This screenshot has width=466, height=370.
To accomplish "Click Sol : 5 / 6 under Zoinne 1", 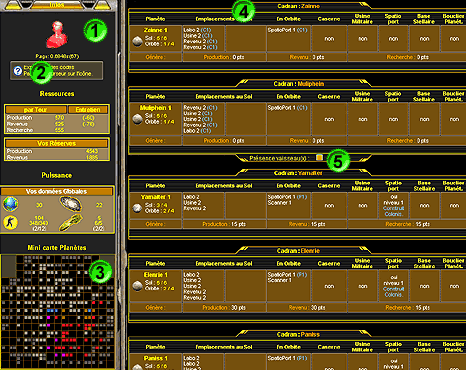I will 156,38.
